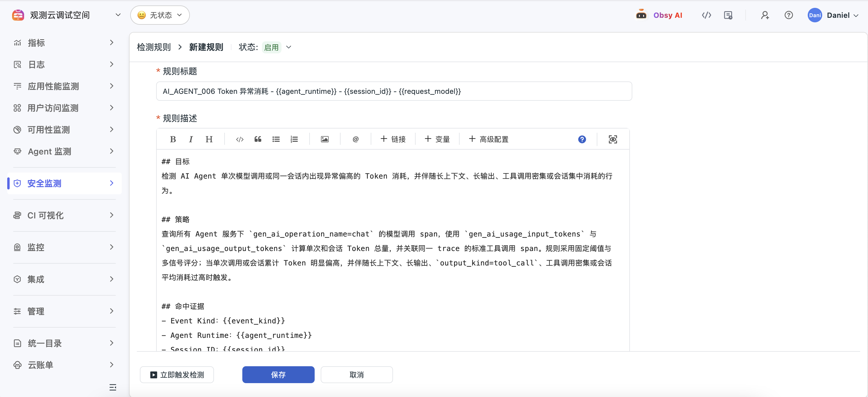Viewport: 868px width, 397px height.
Task: Click the 规则标题 input field
Action: tap(394, 91)
